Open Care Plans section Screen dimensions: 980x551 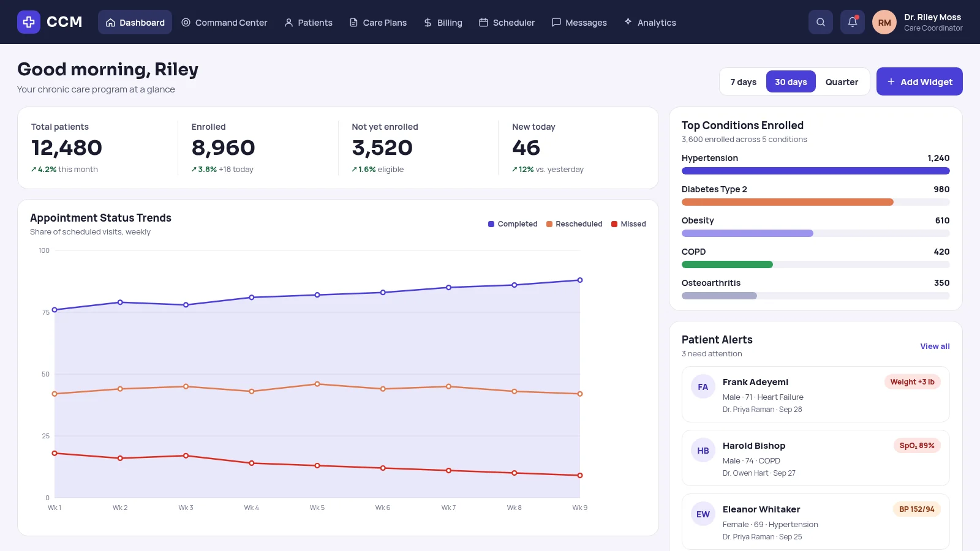point(378,22)
